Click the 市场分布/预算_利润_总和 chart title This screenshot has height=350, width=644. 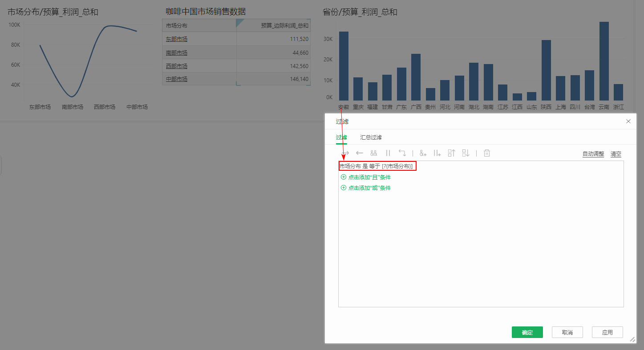[x=53, y=12]
